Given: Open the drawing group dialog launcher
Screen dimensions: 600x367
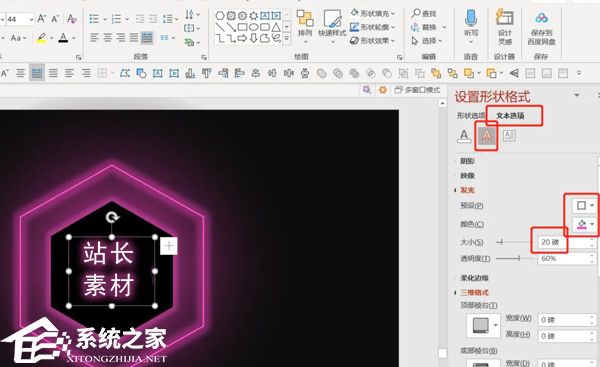Looking at the screenshot, I should click(x=399, y=57).
